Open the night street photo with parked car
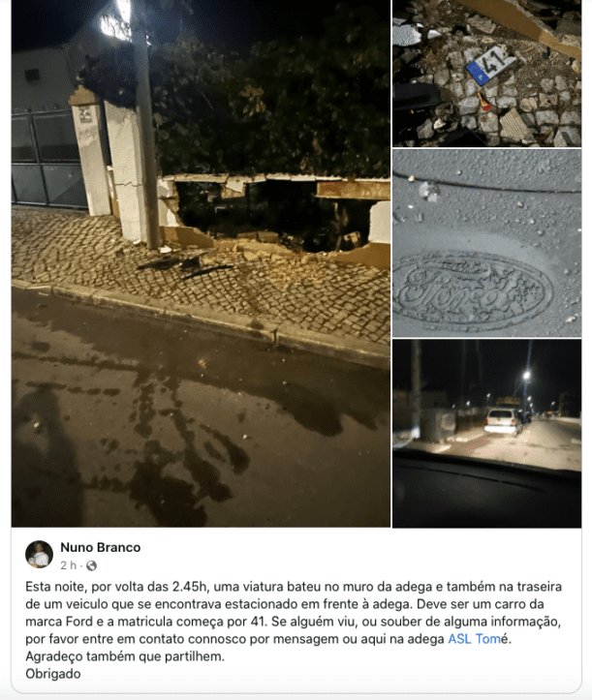The height and width of the screenshot is (700, 592). coord(487,434)
